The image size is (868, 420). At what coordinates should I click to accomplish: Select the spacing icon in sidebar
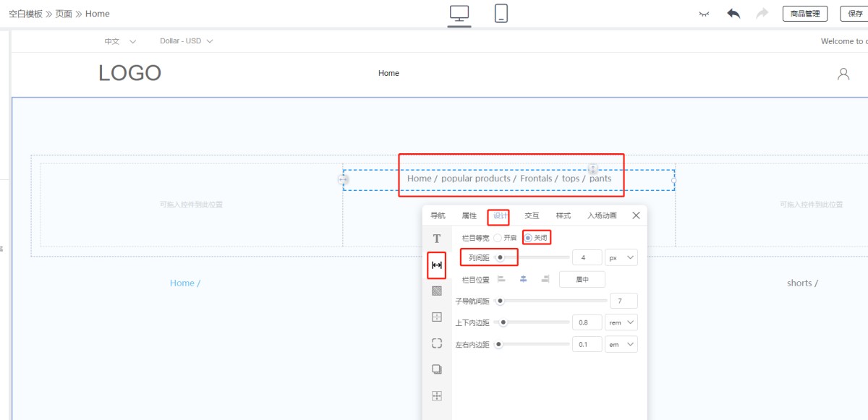pyautogui.click(x=437, y=265)
